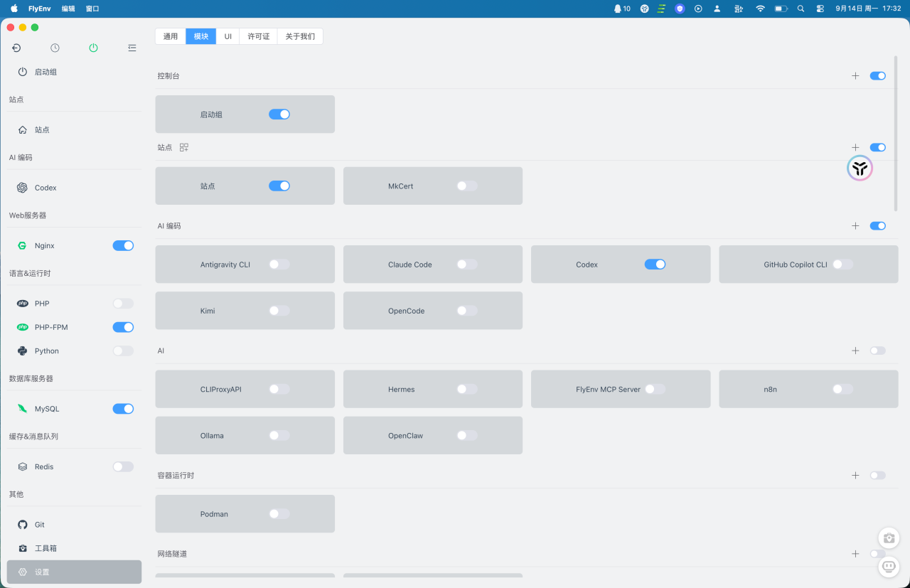Open the clock history icon in sidebar
The width and height of the screenshot is (910, 588).
click(x=55, y=48)
